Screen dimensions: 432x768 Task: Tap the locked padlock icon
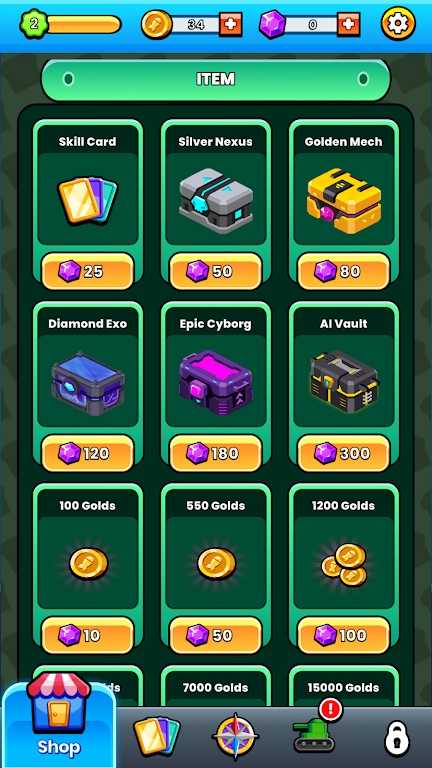tap(396, 737)
